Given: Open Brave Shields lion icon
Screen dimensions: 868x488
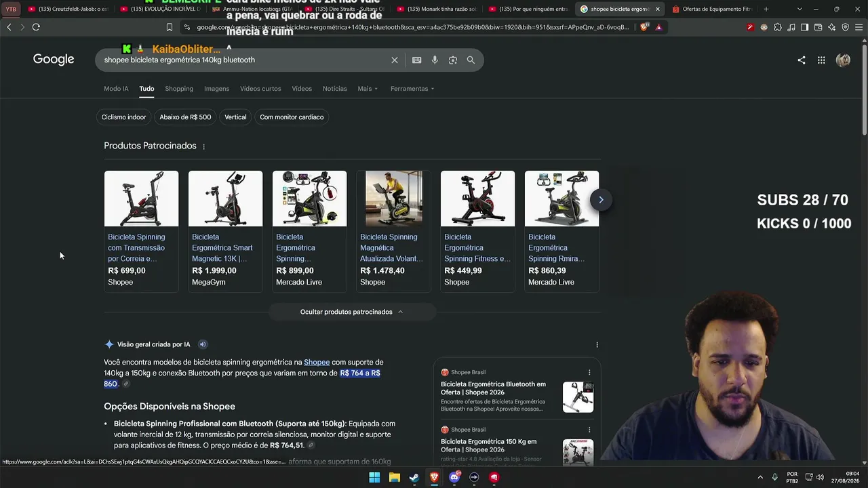Looking at the screenshot, I should [644, 27].
